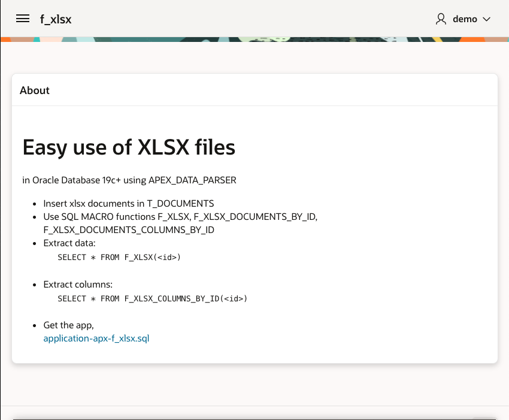Open the hamburger navigation menu

[x=22, y=19]
